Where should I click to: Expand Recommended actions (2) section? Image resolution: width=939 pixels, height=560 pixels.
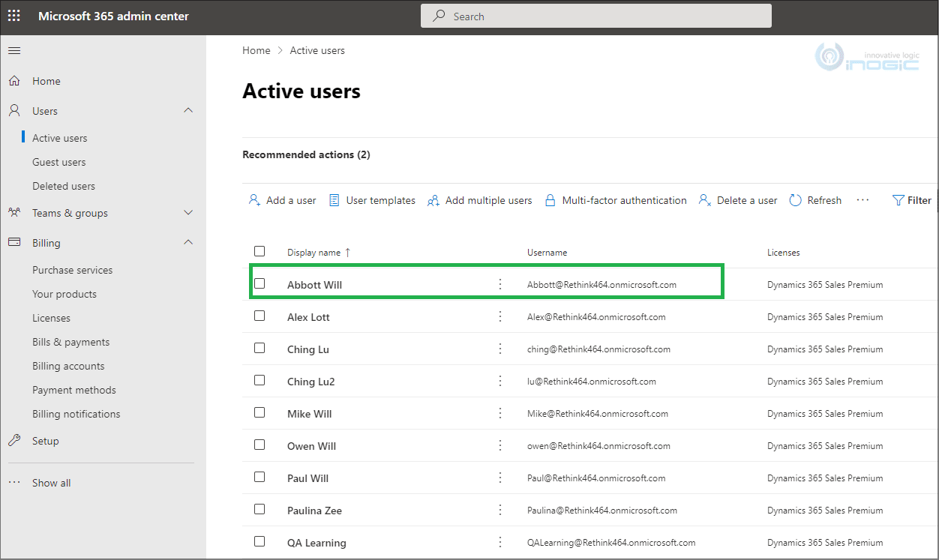pos(306,154)
